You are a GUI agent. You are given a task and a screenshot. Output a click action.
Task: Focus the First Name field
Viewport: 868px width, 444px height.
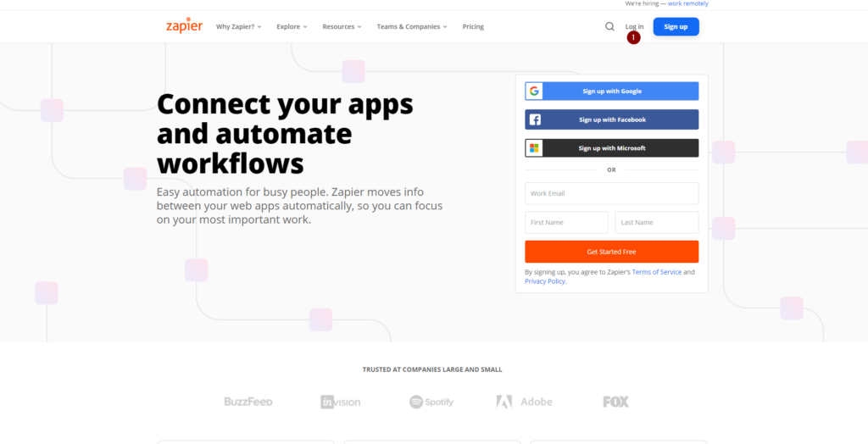point(566,223)
